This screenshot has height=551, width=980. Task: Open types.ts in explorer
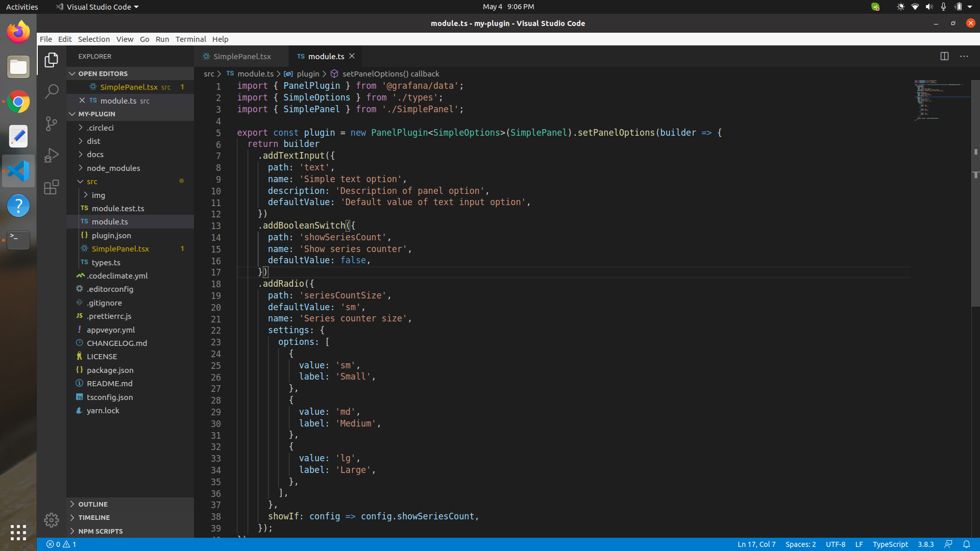tap(130, 262)
